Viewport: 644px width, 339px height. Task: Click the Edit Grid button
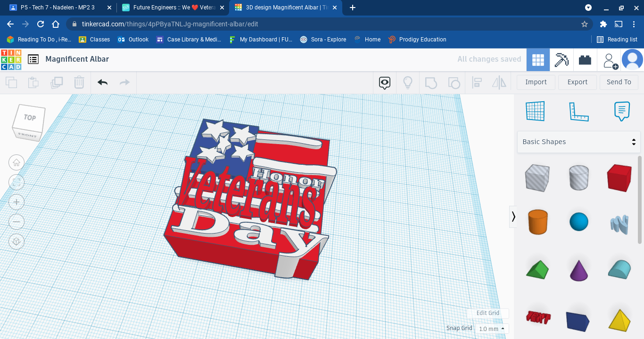pos(488,313)
